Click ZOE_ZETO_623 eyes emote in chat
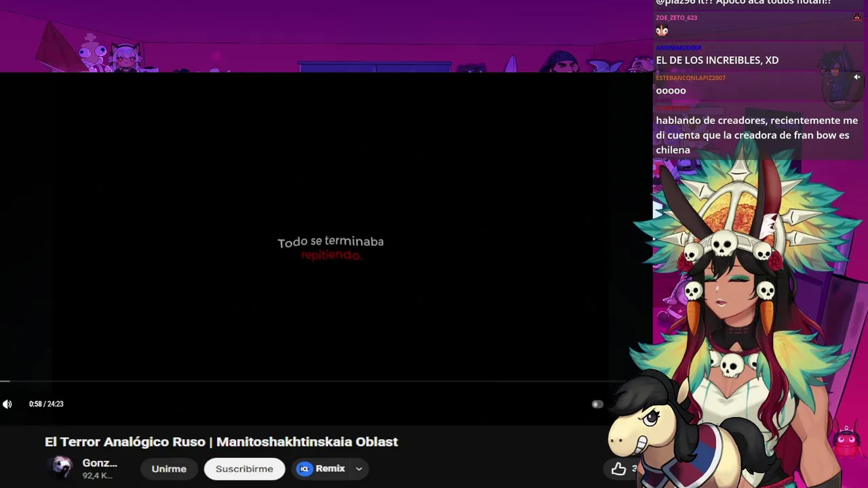This screenshot has height=488, width=868. point(662,30)
